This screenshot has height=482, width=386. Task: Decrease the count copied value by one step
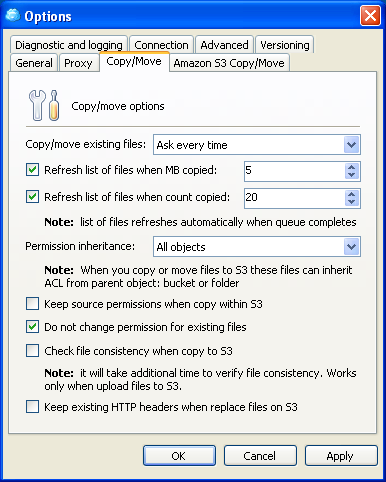pyautogui.click(x=351, y=202)
